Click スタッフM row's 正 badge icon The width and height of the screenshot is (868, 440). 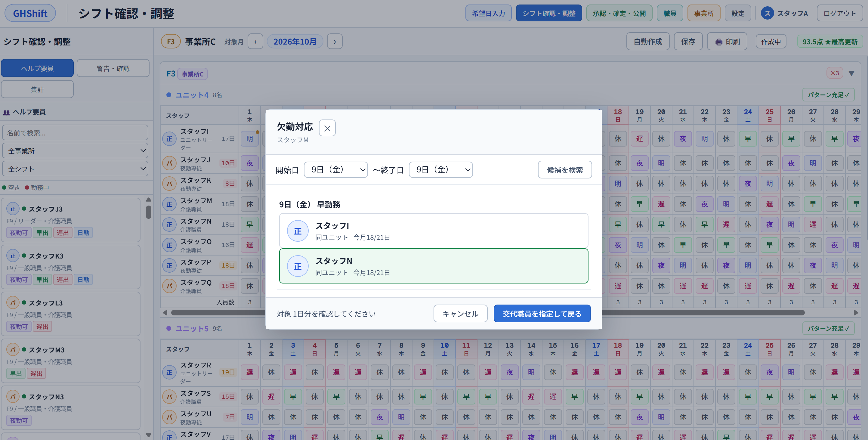coord(169,204)
